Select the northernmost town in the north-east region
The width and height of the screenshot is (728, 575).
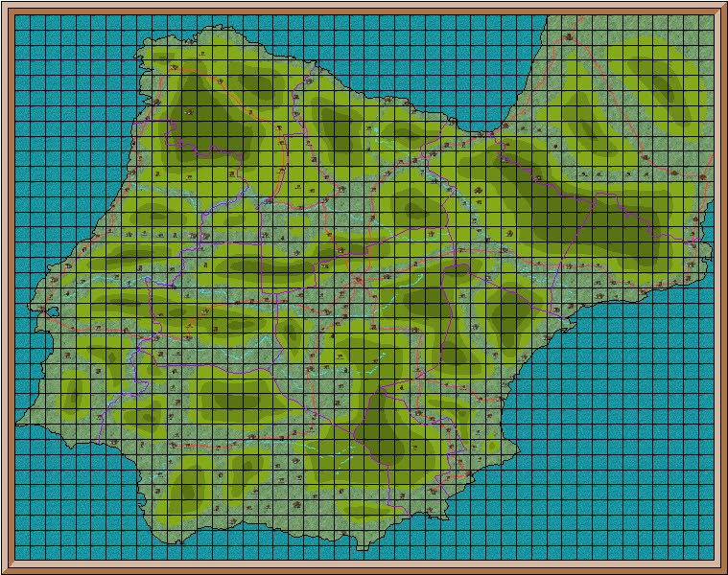569,36
